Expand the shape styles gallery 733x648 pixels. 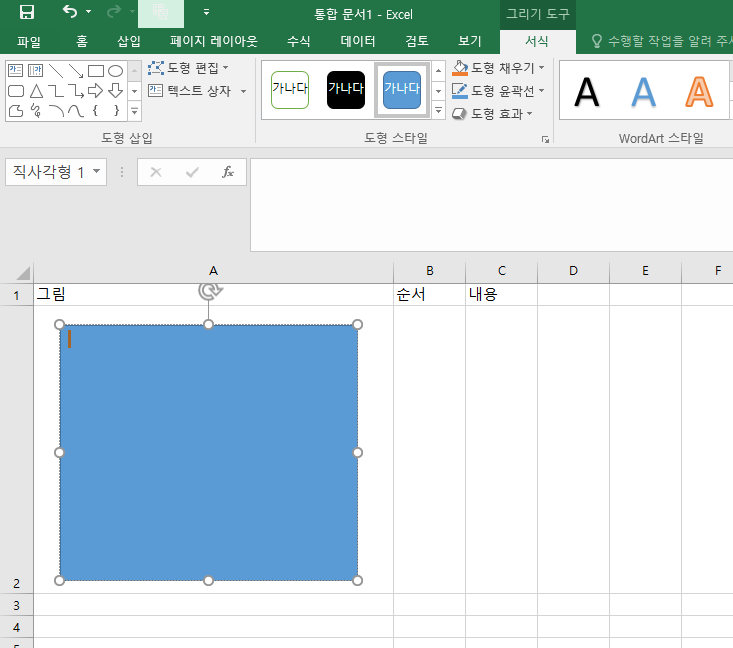(438, 111)
